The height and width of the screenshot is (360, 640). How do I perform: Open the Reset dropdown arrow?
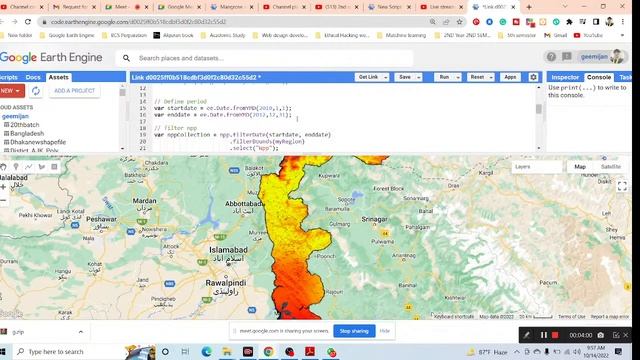pyautogui.click(x=491, y=77)
